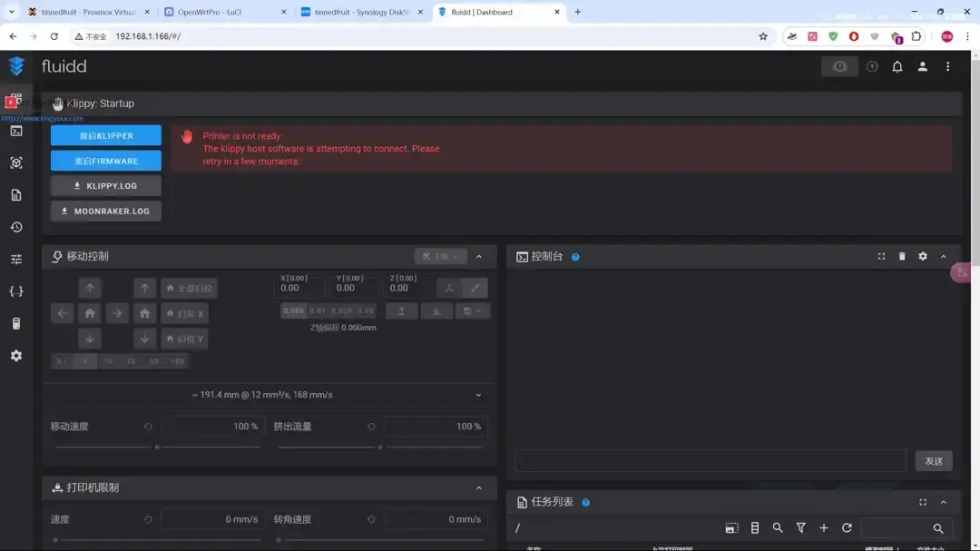The image size is (980, 551).
Task: Collapse the 打印机限制 panel
Action: [479, 487]
